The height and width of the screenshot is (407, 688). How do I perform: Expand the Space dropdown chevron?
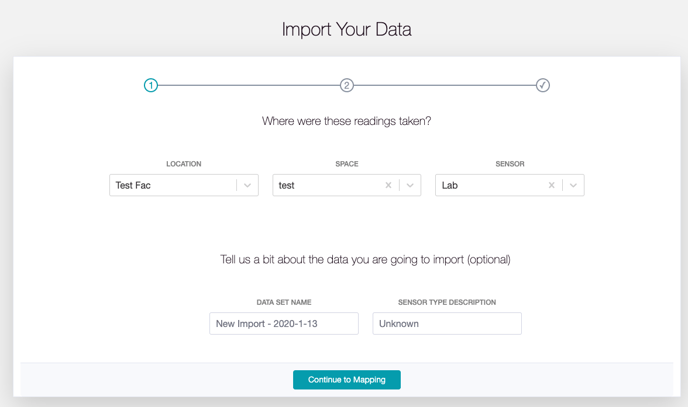[410, 185]
